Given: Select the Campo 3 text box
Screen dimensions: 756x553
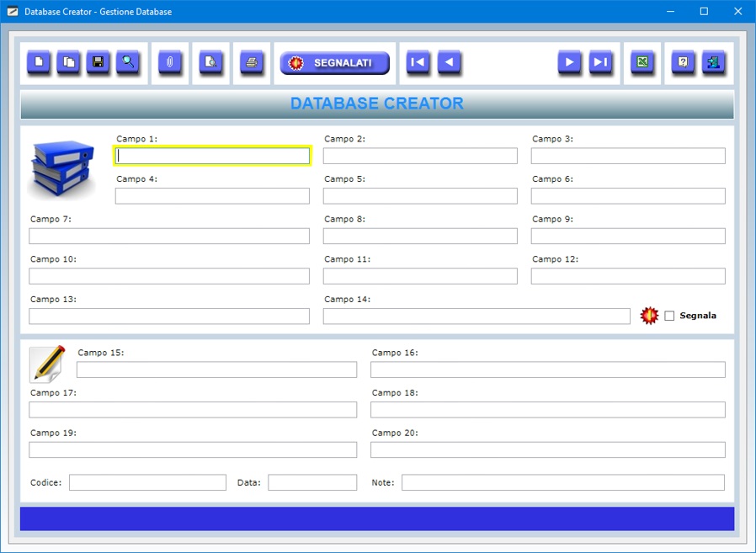Looking at the screenshot, I should coord(628,156).
